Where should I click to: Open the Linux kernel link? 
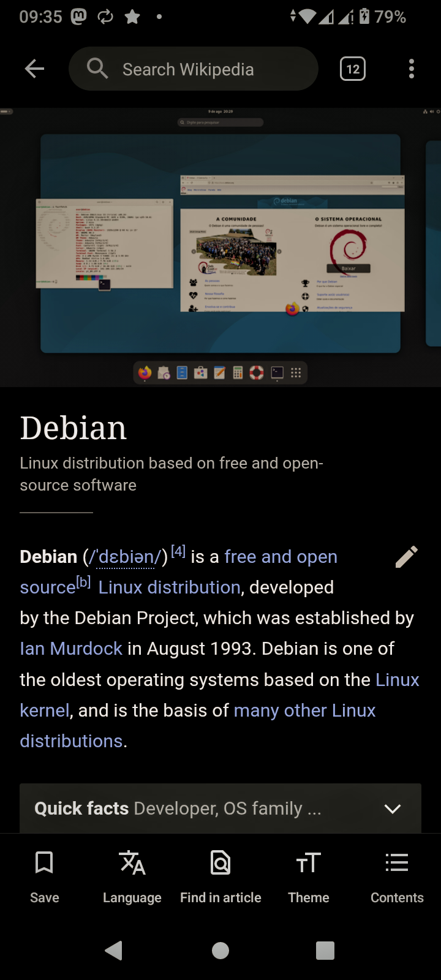(398, 680)
